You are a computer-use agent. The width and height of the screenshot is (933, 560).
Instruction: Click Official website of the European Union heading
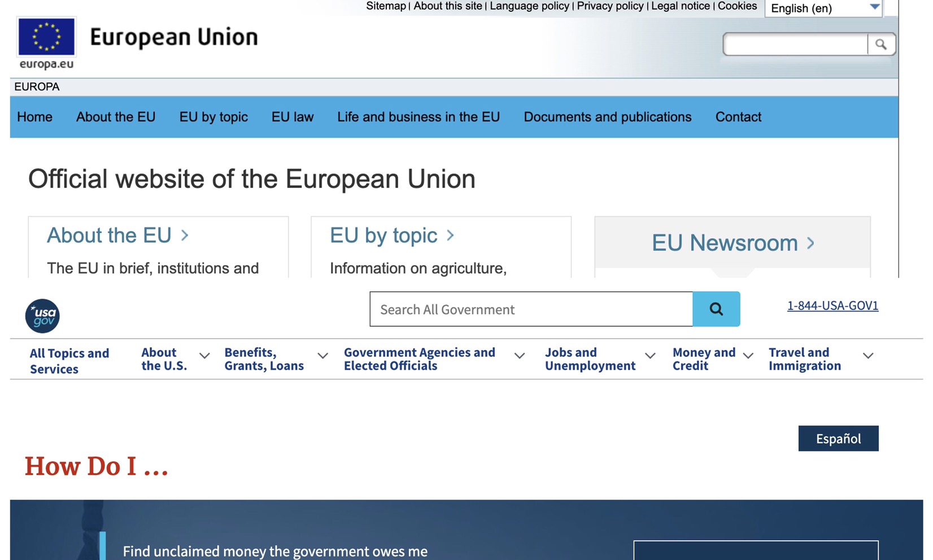pyautogui.click(x=252, y=179)
